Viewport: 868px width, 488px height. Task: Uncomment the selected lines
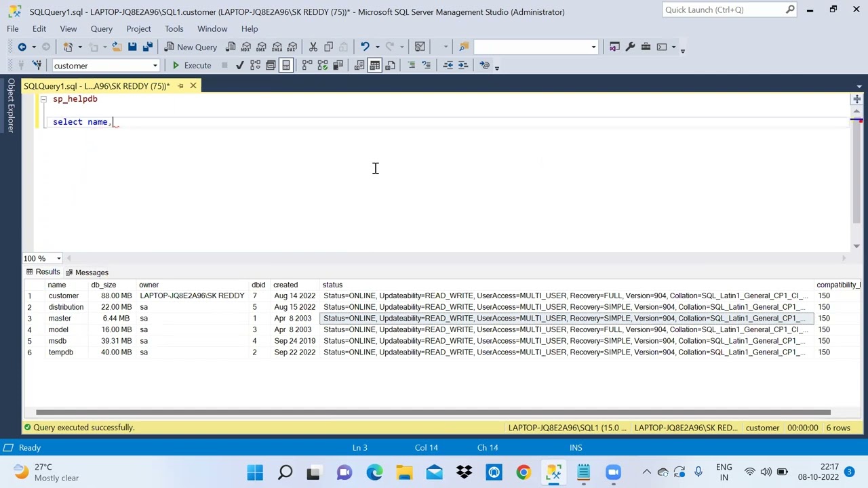[426, 65]
